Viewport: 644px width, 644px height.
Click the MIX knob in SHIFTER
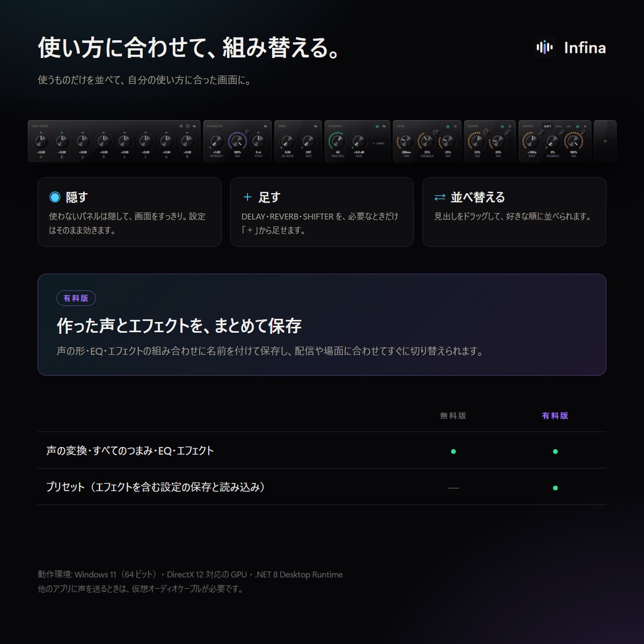pyautogui.click(x=574, y=142)
